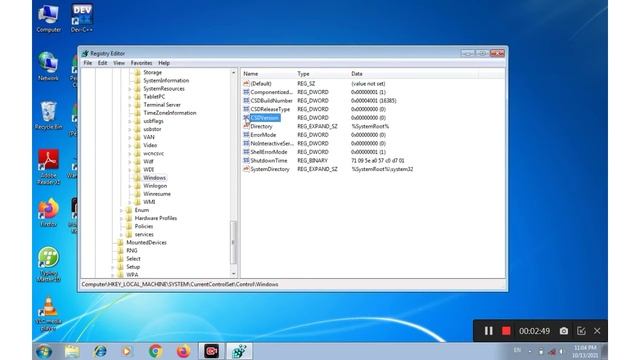Click the folder icon of RNG key
This screenshot has width=640, height=360.
(120, 251)
